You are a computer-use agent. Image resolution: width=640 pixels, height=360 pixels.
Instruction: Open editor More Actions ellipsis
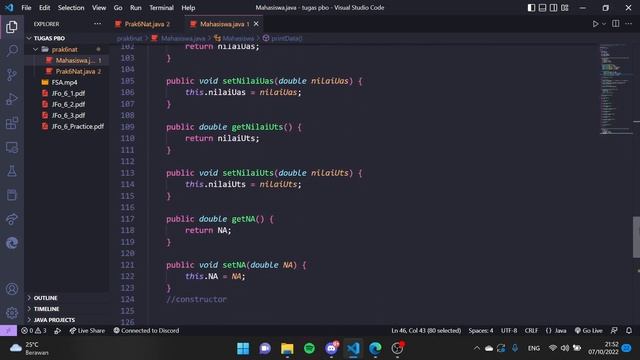coord(629,24)
